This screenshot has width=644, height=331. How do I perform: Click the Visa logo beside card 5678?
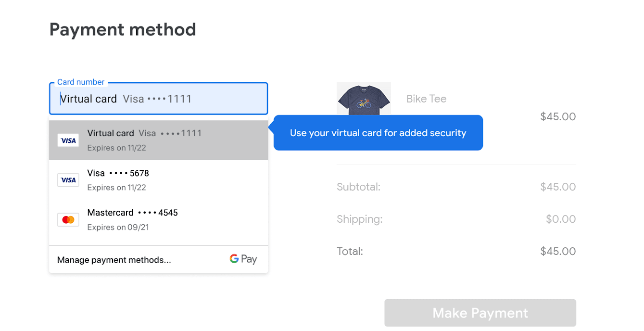point(68,180)
